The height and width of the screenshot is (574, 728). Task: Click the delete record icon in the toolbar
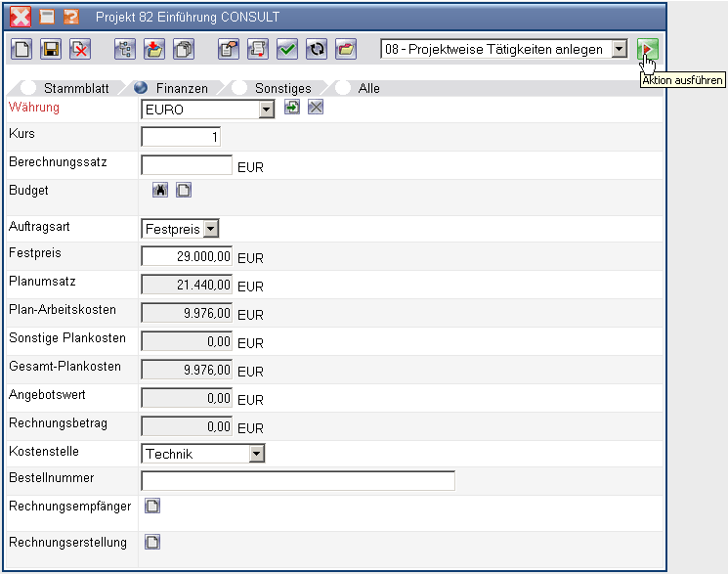click(80, 49)
